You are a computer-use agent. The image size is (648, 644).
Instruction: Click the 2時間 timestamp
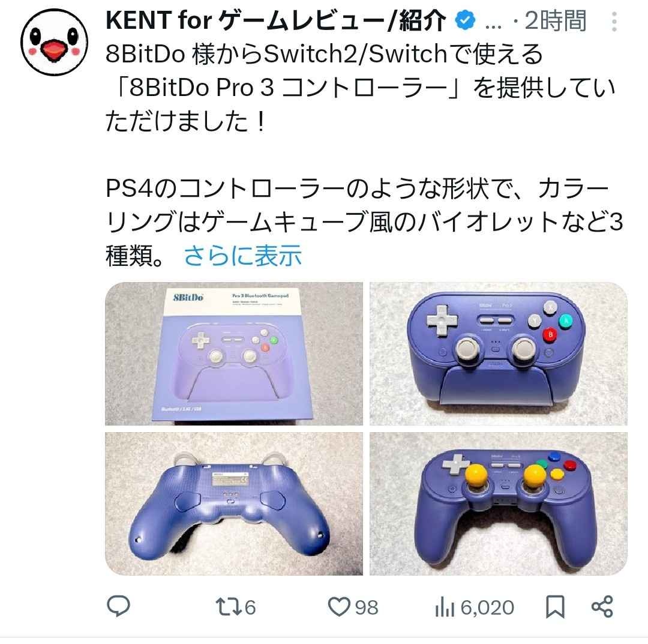[x=556, y=20]
